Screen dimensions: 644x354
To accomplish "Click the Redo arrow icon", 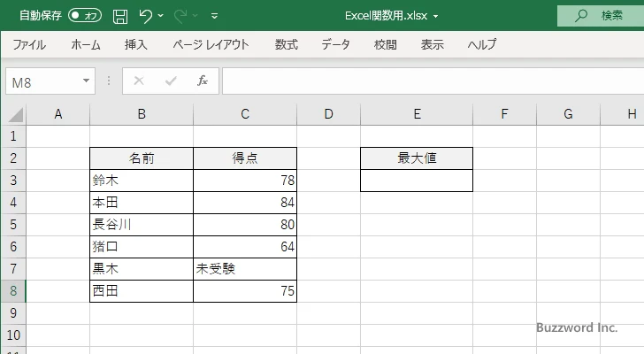I will (x=180, y=16).
